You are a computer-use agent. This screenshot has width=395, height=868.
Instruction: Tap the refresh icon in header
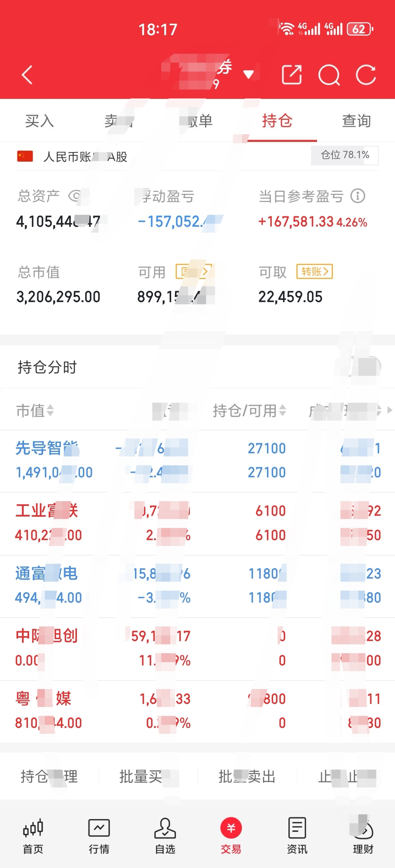[366, 74]
